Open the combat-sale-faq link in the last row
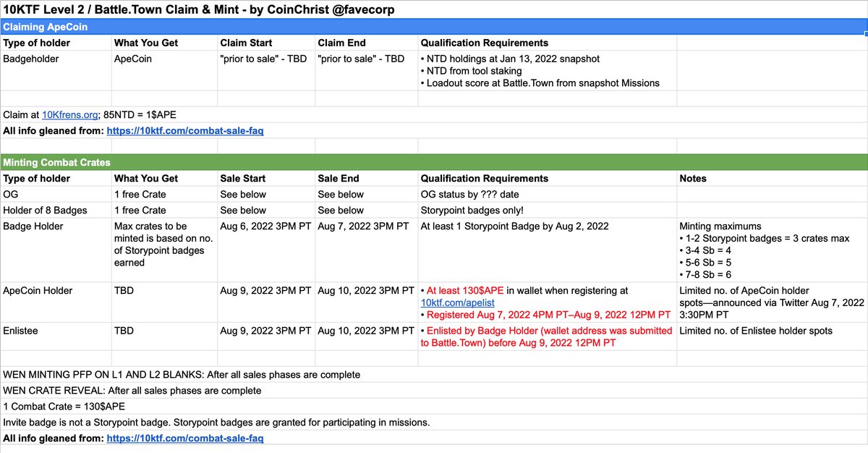The height and width of the screenshot is (453, 868). [x=184, y=439]
